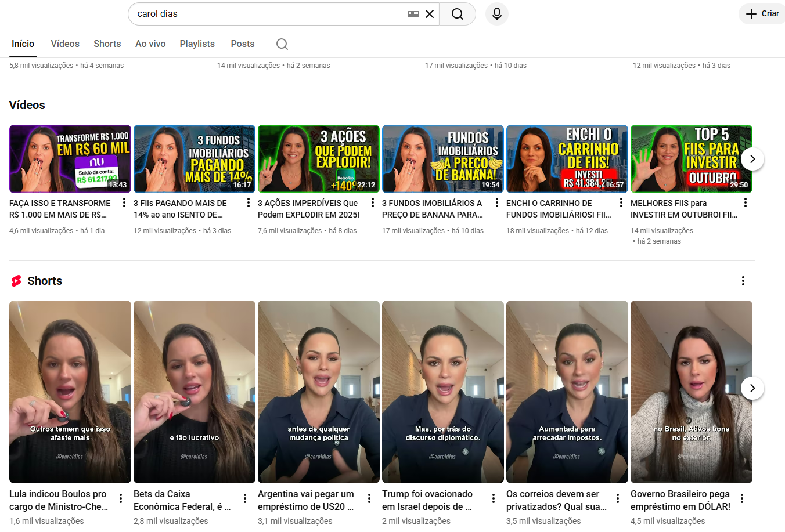This screenshot has width=785, height=532.
Task: Open options menu for Shorts section
Action: tap(743, 281)
